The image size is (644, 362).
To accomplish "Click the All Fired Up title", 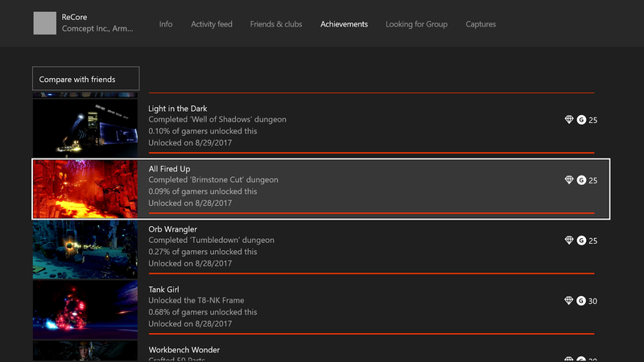I will click(x=169, y=169).
